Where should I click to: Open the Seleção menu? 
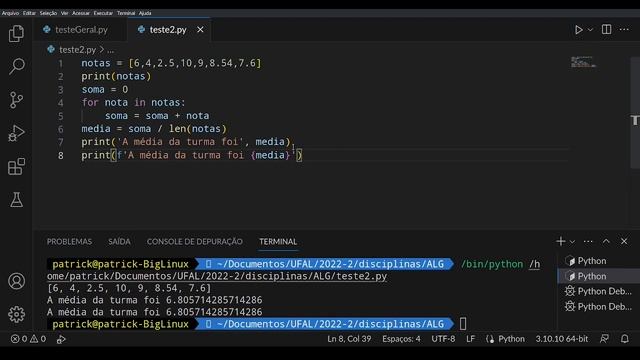(48, 13)
